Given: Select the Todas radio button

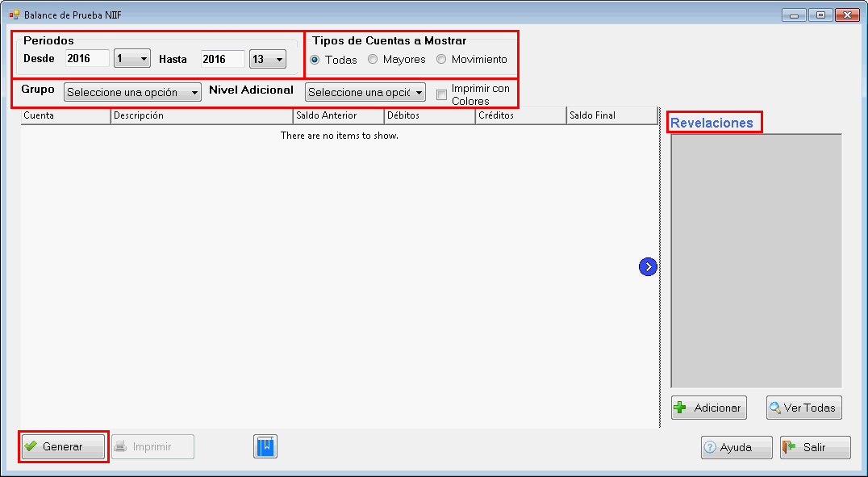Looking at the screenshot, I should click(x=315, y=60).
